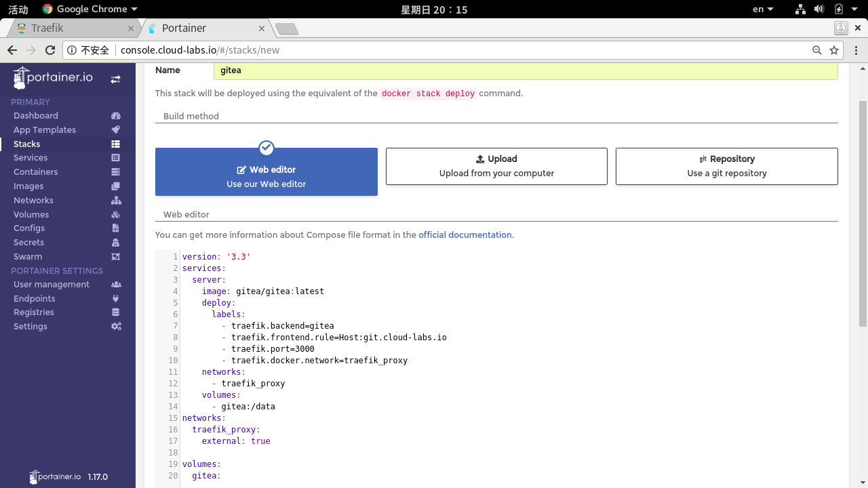
Task: Open the 'en' input language dropdown
Action: click(763, 9)
